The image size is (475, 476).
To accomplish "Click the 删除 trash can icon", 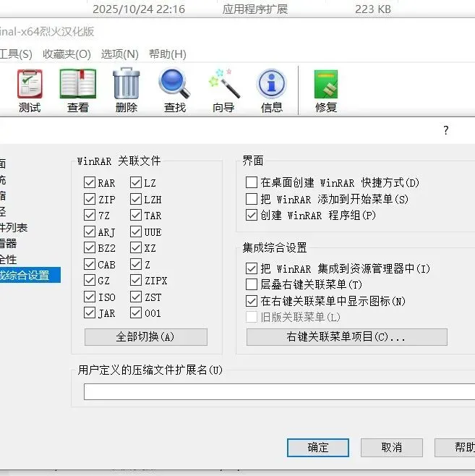I will point(127,83).
